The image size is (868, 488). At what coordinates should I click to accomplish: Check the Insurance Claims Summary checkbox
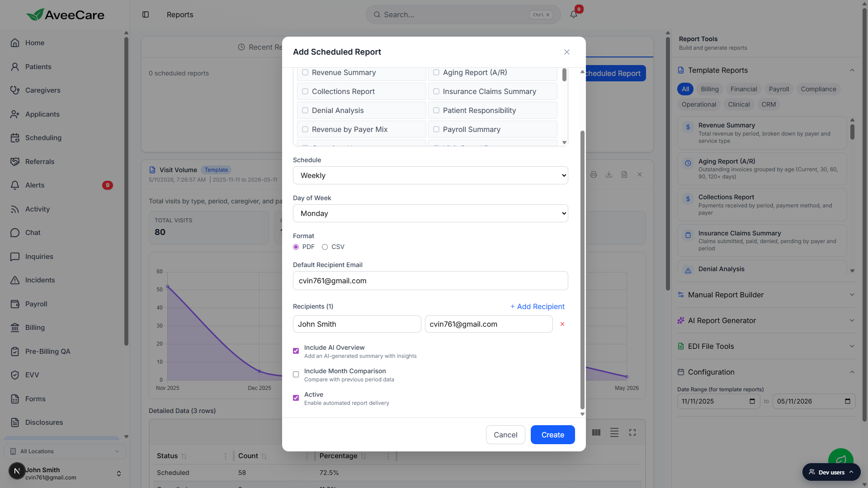click(x=436, y=91)
